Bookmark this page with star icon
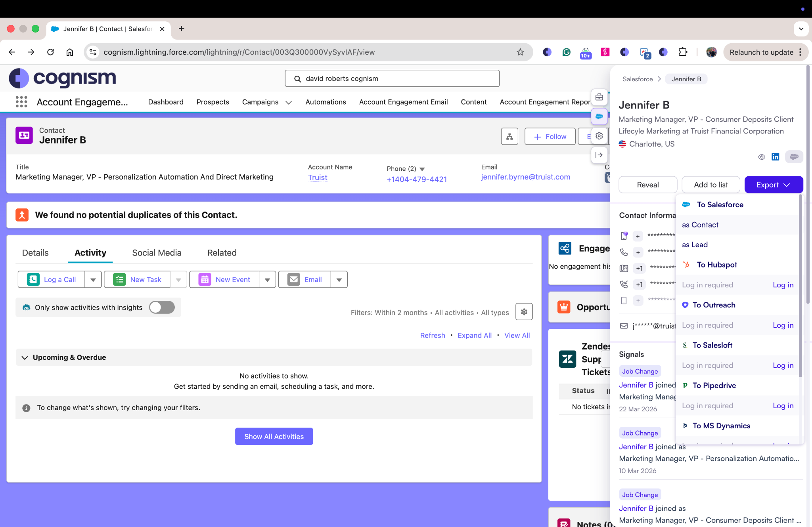This screenshot has height=527, width=812. point(520,52)
